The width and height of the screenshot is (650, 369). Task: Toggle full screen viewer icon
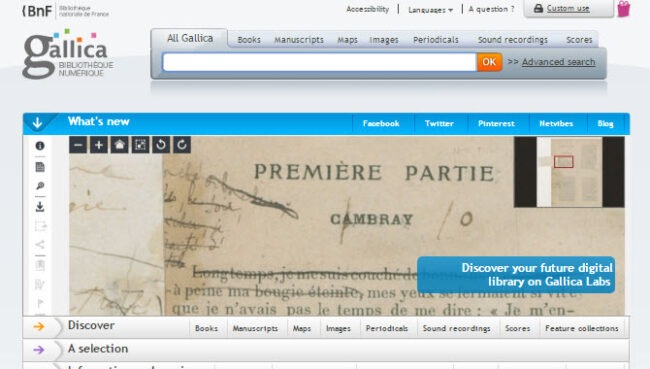point(140,145)
